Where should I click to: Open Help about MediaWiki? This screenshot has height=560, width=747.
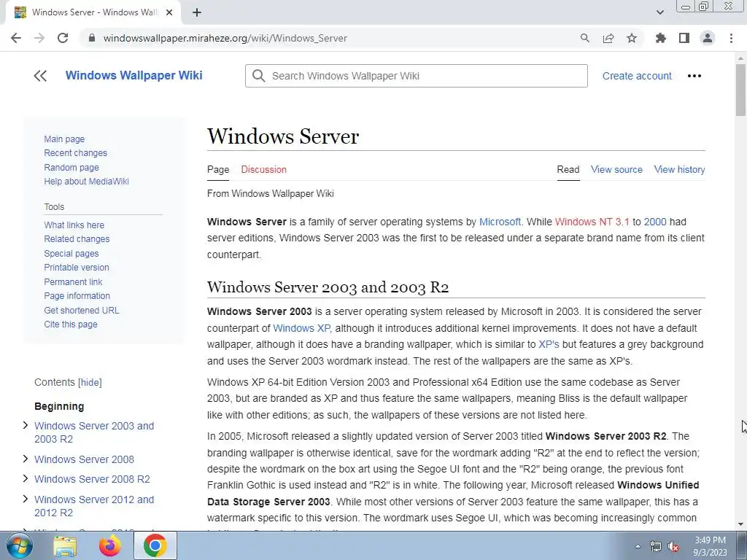86,182
